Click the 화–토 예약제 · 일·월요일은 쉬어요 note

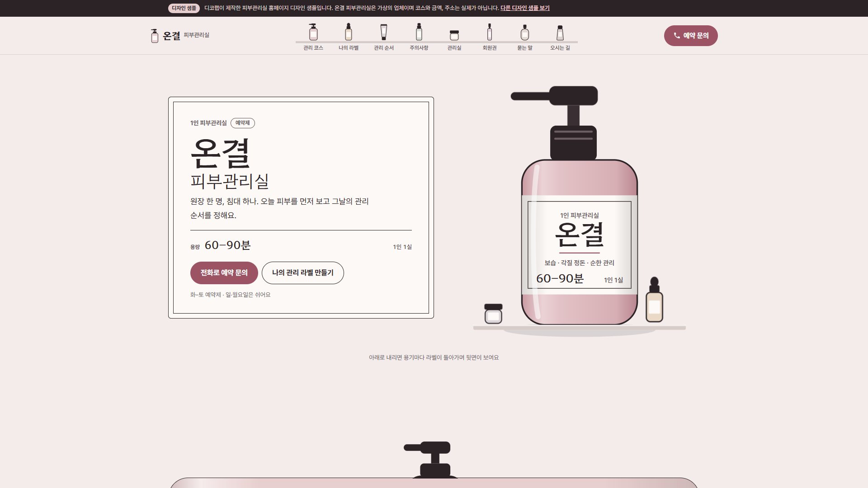coord(231,295)
